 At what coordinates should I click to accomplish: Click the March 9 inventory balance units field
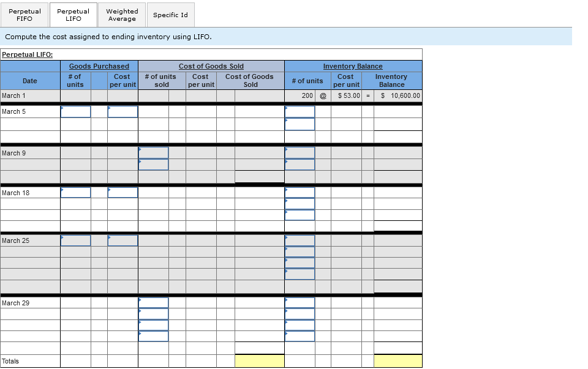[300, 153]
